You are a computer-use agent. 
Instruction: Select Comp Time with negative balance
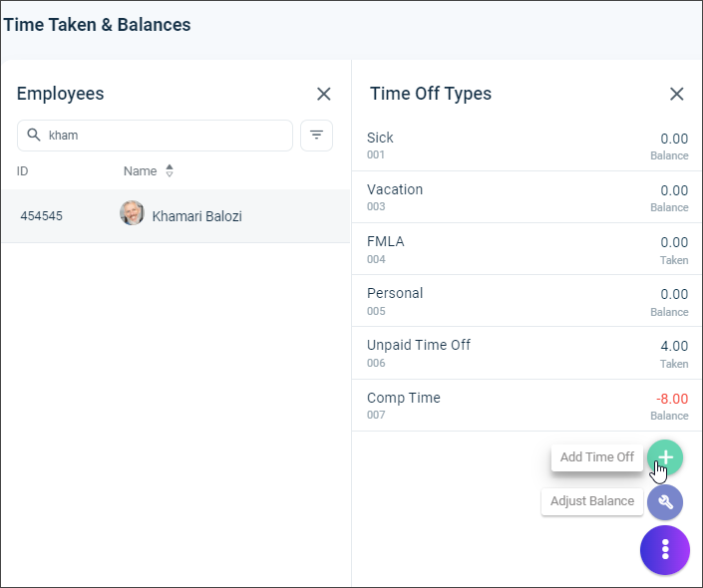tap(527, 406)
